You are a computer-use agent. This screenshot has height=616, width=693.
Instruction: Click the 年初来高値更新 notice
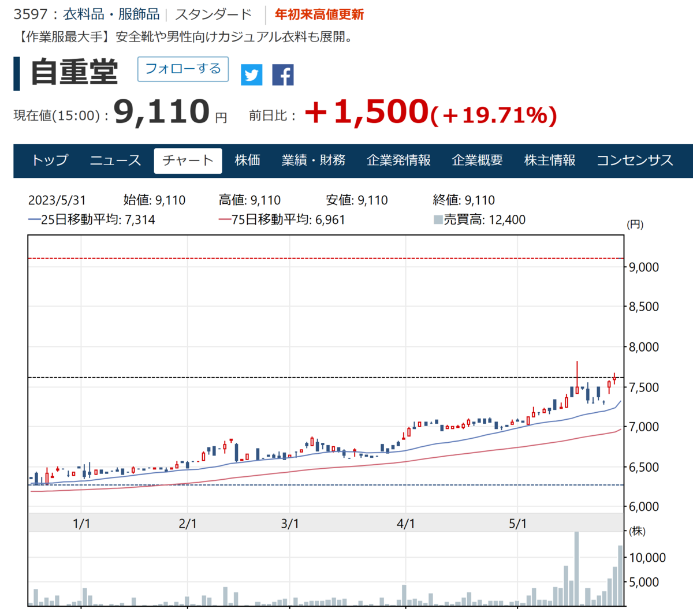pos(319,14)
